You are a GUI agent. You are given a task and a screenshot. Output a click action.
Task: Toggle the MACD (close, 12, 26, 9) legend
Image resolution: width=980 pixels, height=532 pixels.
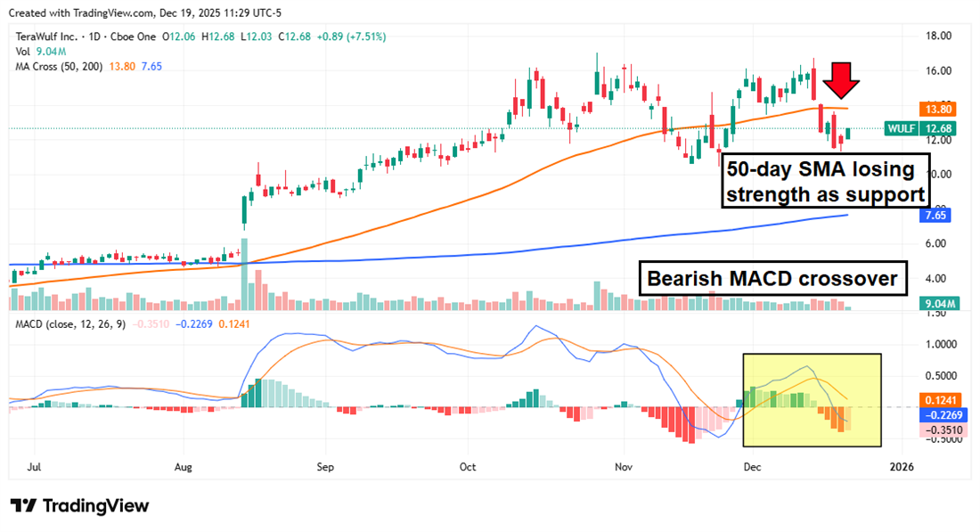(71, 323)
